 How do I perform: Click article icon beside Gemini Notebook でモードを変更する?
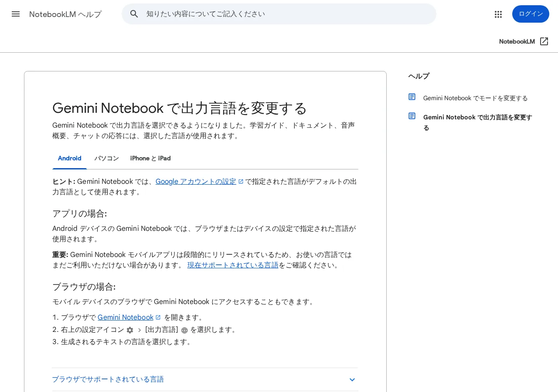(412, 97)
